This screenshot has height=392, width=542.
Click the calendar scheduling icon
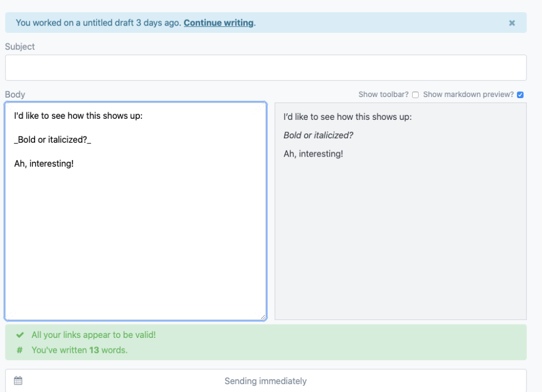click(18, 380)
